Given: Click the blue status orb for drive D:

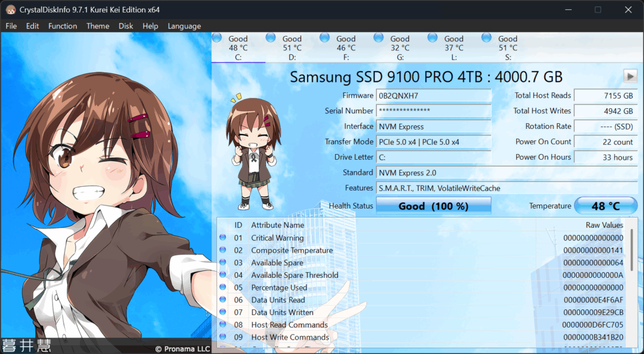Looking at the screenshot, I should click(270, 37).
